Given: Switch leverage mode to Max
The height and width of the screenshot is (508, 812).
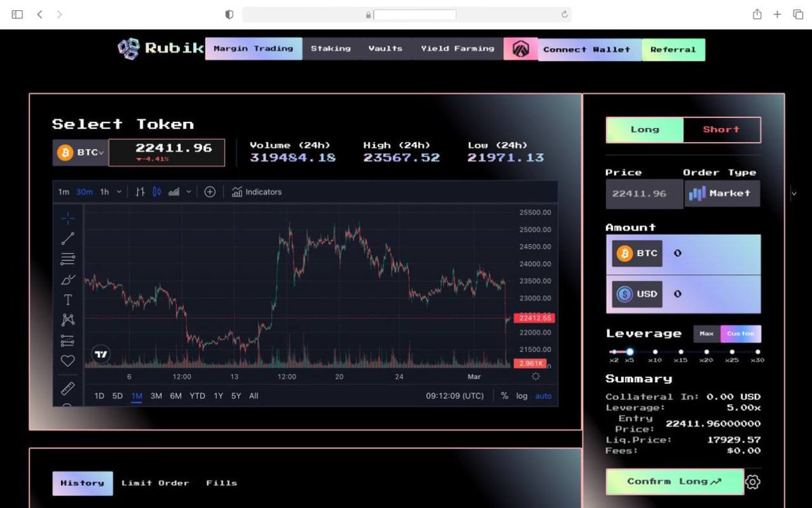Looking at the screenshot, I should point(706,333).
